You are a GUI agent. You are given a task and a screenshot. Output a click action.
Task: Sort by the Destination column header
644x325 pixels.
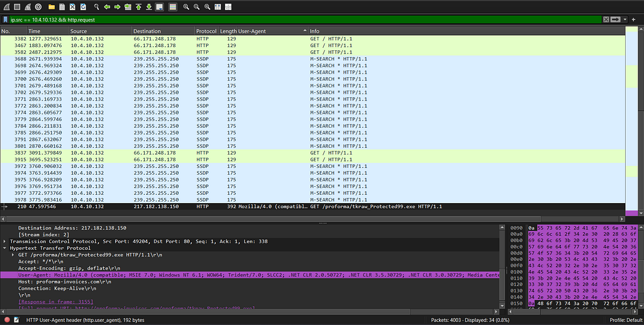tap(163, 31)
